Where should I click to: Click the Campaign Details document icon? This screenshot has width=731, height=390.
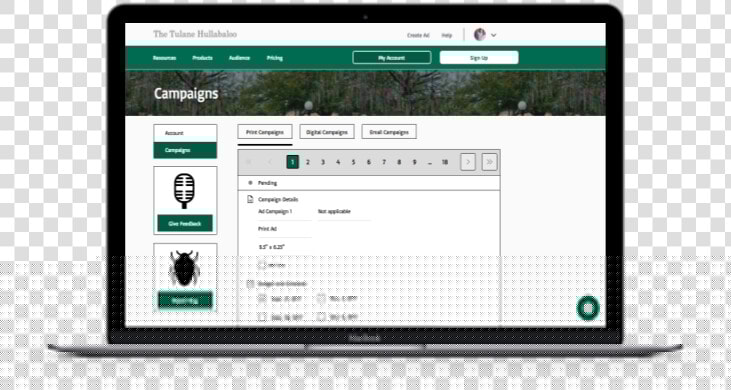250,199
